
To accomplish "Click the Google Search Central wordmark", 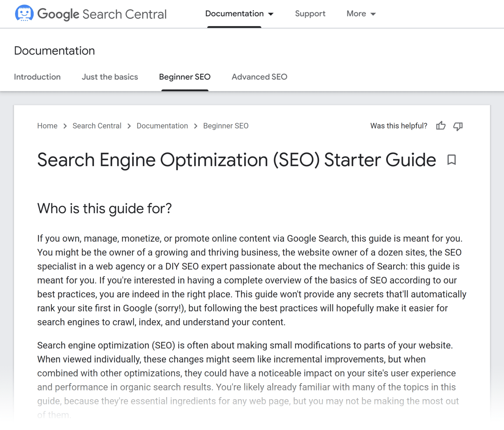I will 102,14.
